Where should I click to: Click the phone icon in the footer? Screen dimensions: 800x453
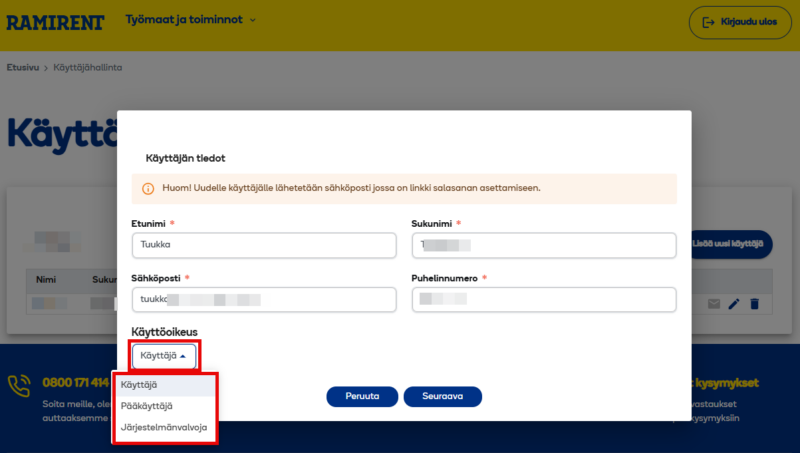pyautogui.click(x=19, y=387)
